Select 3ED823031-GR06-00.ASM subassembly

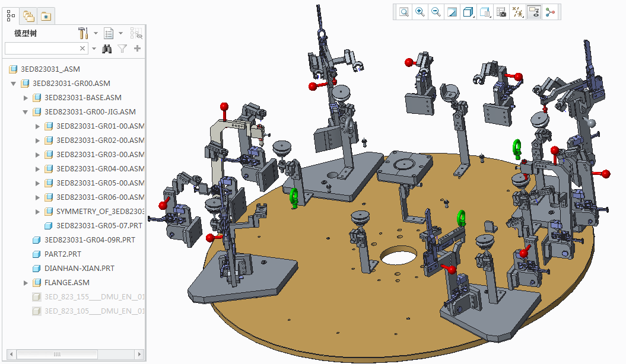(x=100, y=197)
